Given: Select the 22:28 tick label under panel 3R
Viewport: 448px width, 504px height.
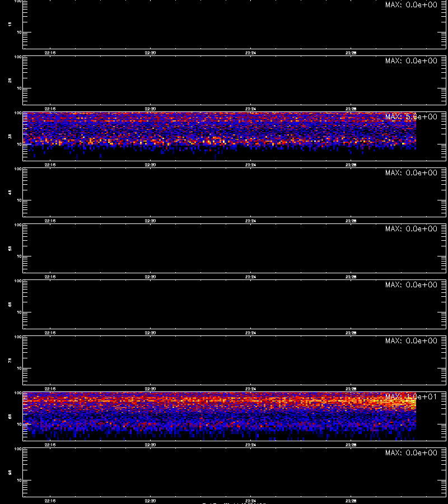Looking at the screenshot, I should [351, 165].
